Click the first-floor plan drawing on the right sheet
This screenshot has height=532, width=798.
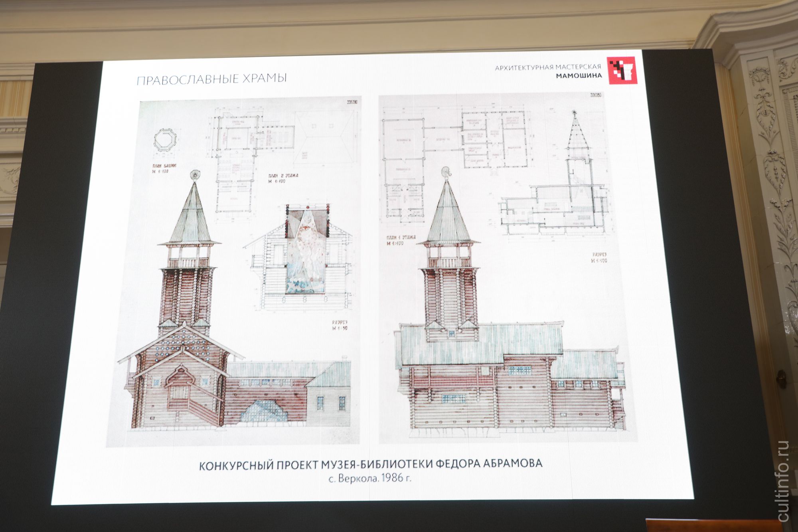403,160
